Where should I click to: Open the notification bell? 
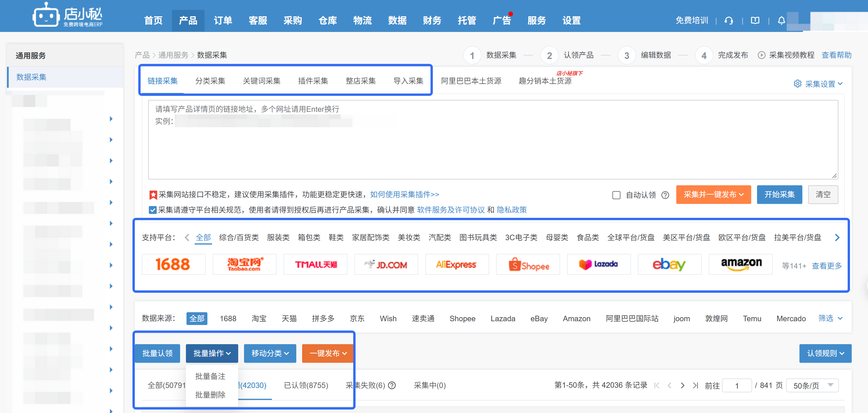coord(781,21)
